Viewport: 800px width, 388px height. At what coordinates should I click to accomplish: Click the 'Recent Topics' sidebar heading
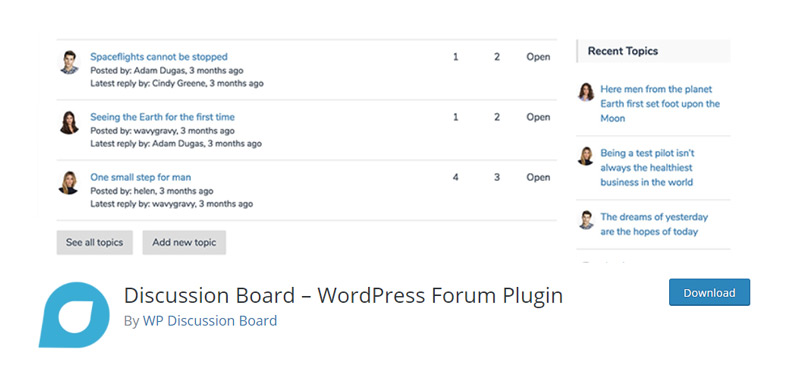(x=622, y=51)
